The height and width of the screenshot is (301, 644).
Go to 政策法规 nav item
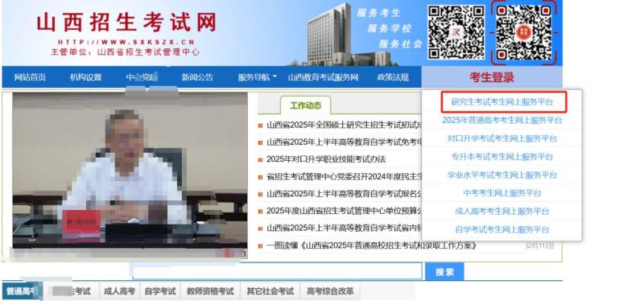(393, 77)
